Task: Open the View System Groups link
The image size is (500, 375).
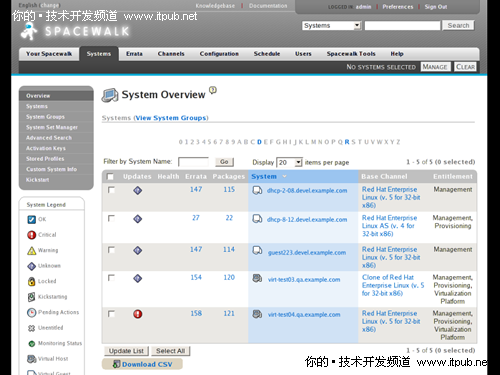Action: click(171, 118)
